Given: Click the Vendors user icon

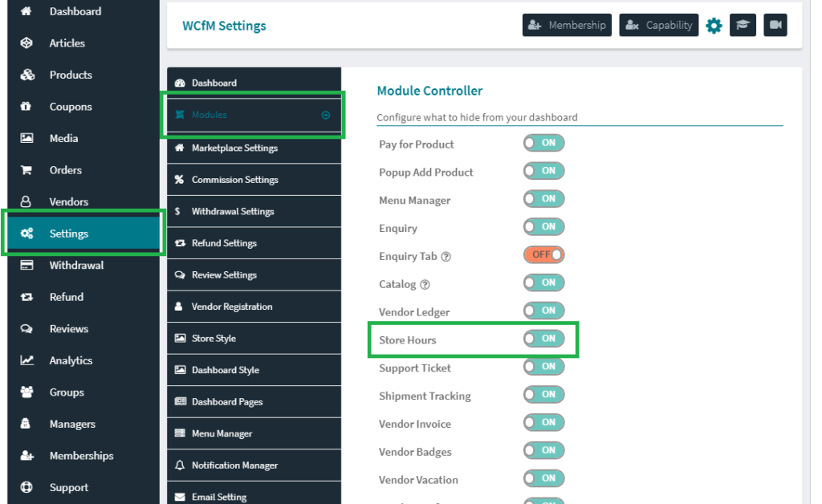Looking at the screenshot, I should (25, 201).
